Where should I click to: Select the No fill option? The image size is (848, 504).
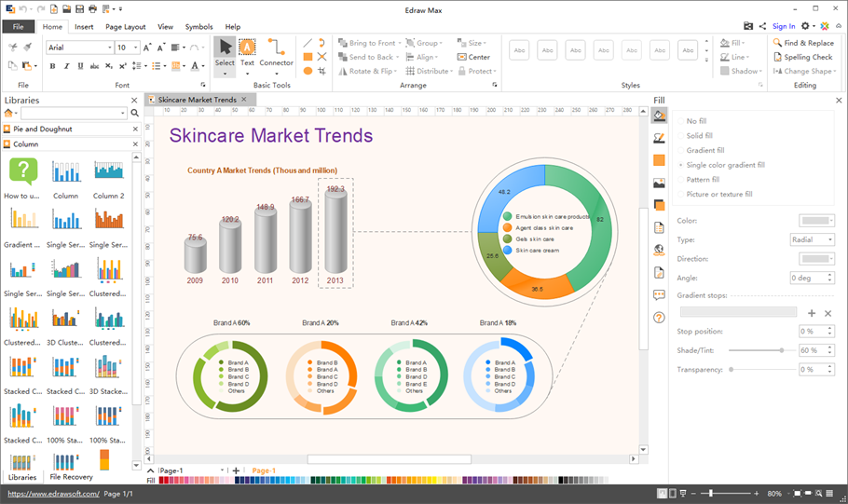point(696,121)
